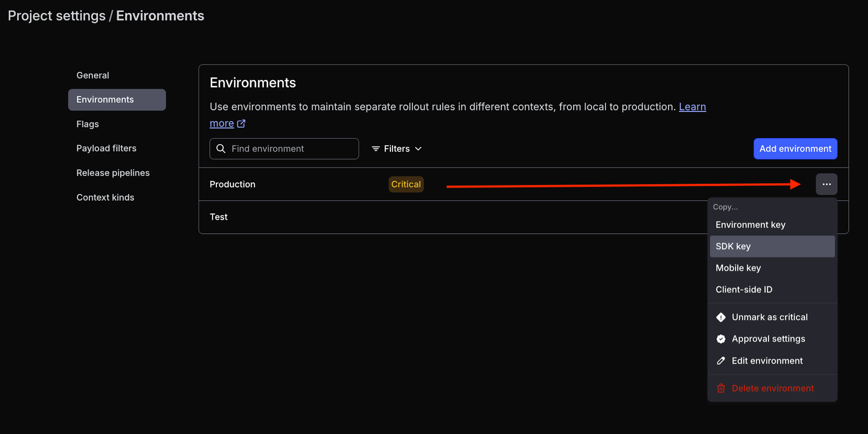Select Client-side ID in the copy menu
This screenshot has height=434, width=868.
(744, 289)
